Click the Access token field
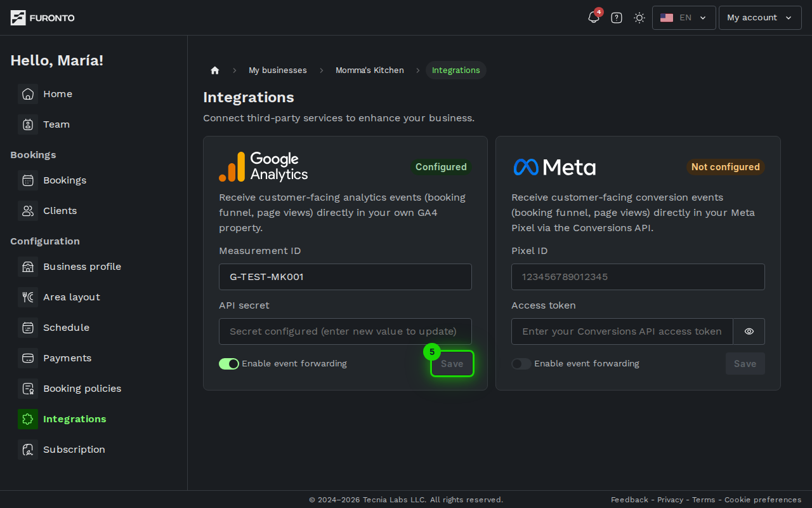 tap(622, 331)
